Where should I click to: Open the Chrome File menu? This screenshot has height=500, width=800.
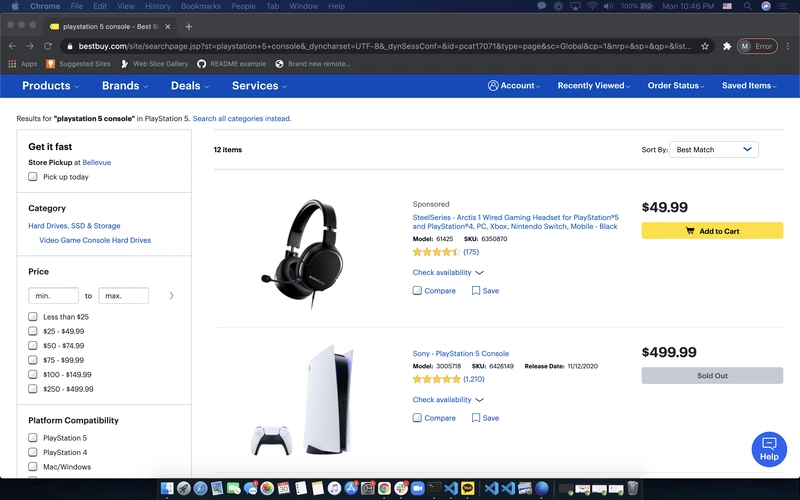point(77,6)
